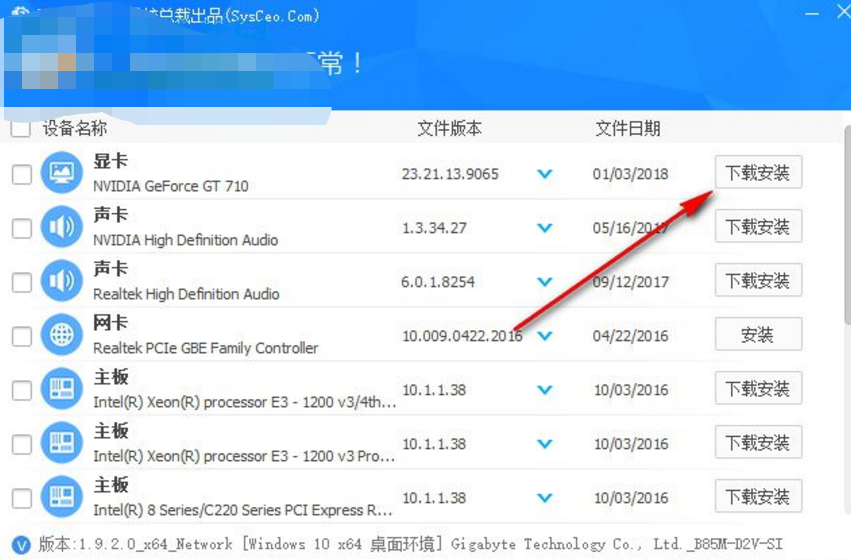Select the Realtek PCIe GBE Family Controller name

(206, 348)
